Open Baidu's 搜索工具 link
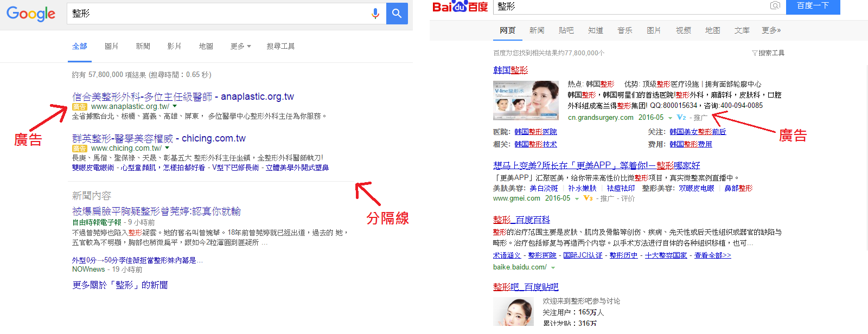 tap(771, 53)
